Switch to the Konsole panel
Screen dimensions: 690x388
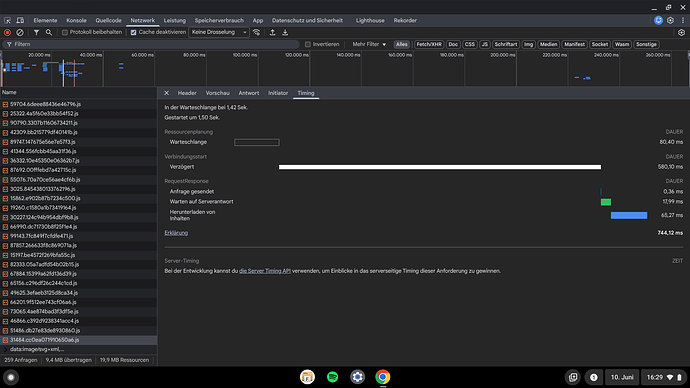76,20
